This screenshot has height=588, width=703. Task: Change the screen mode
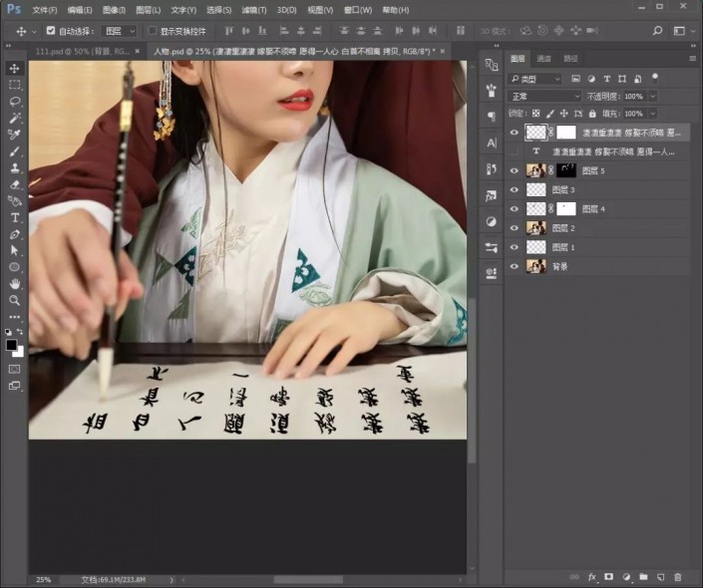point(14,386)
